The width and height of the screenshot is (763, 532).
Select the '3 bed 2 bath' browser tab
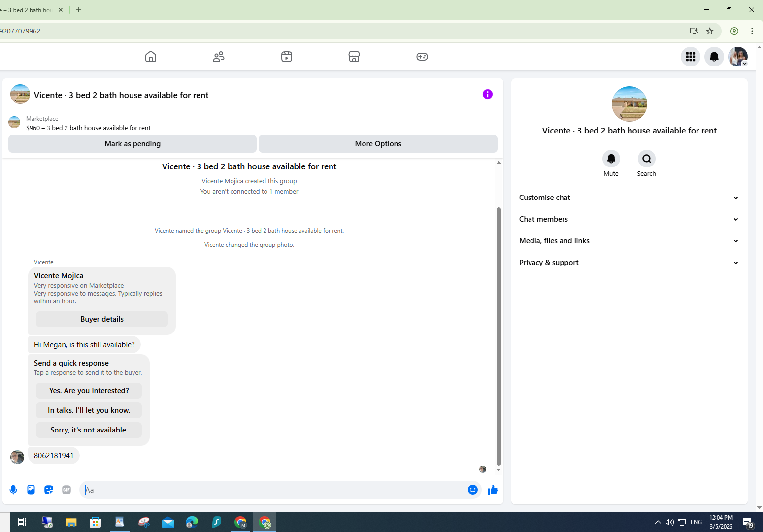[27, 10]
